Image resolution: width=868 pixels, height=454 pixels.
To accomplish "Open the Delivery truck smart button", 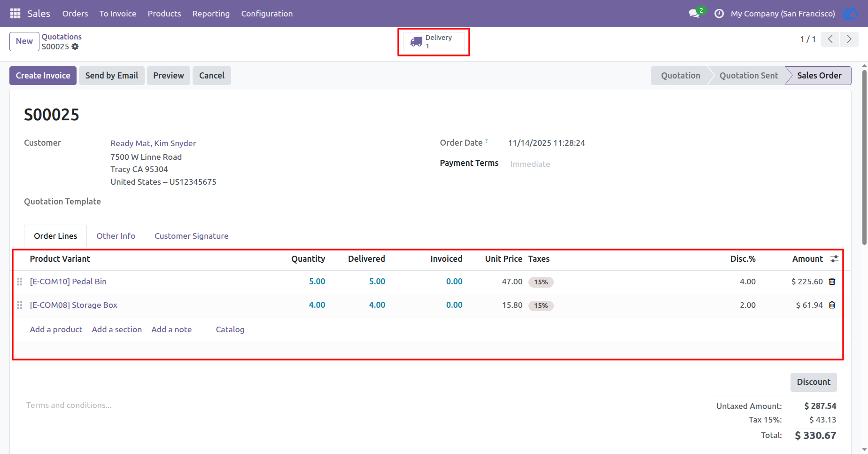I will 434,42.
